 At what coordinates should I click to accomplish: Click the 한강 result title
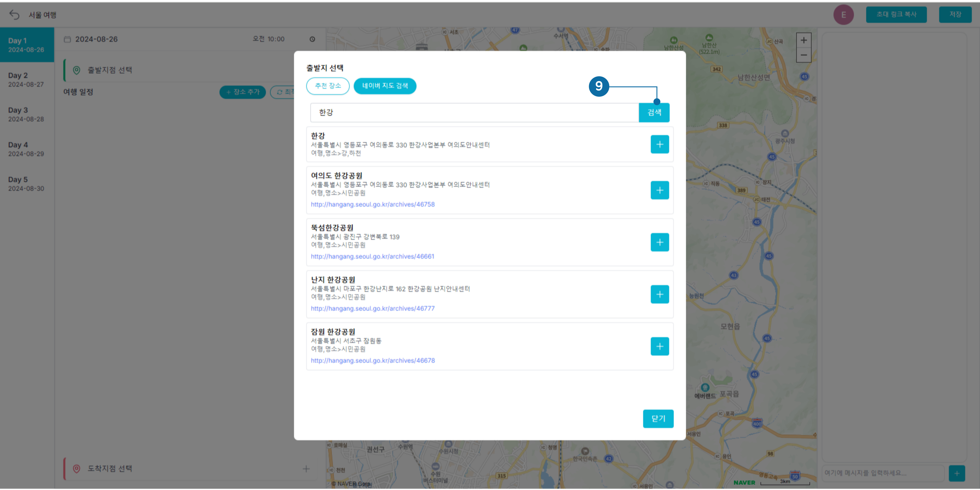(318, 136)
